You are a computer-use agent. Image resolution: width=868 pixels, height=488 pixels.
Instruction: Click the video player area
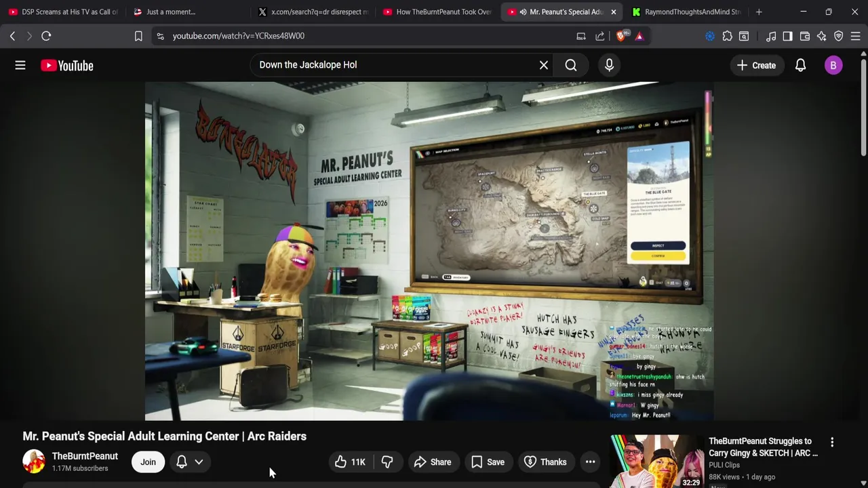click(429, 251)
